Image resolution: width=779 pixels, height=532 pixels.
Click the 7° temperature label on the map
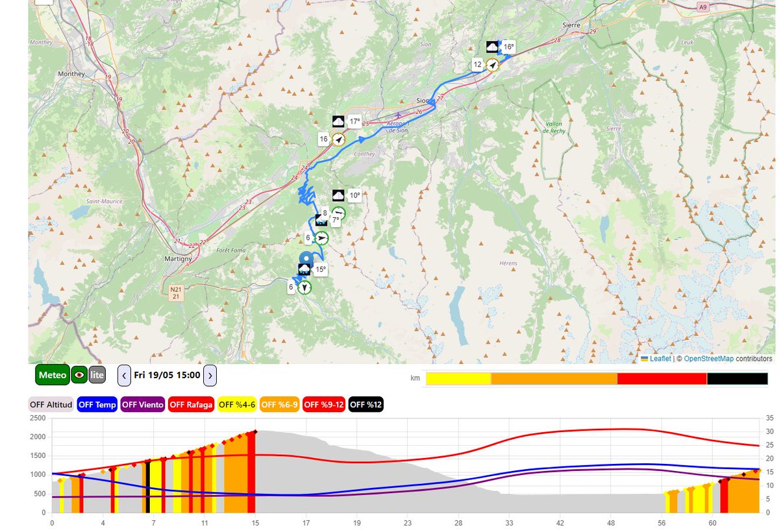336,221
